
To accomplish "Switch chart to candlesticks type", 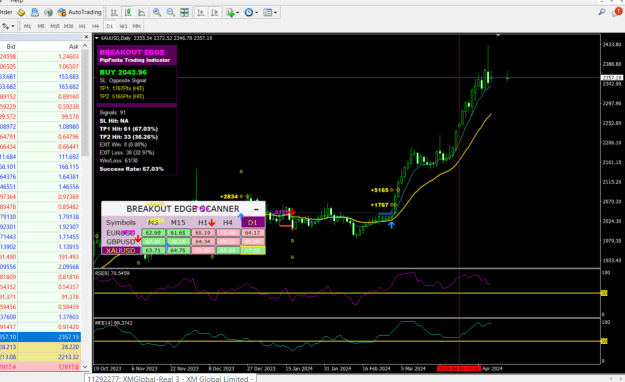I will (128, 13).
